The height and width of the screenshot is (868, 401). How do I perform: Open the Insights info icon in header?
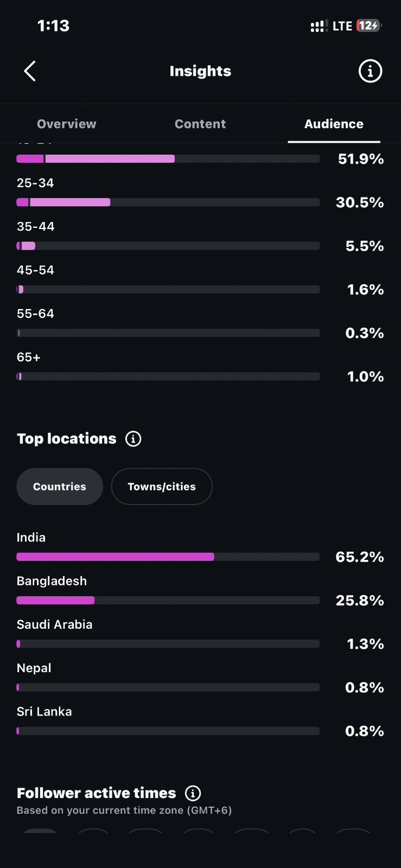tap(370, 71)
